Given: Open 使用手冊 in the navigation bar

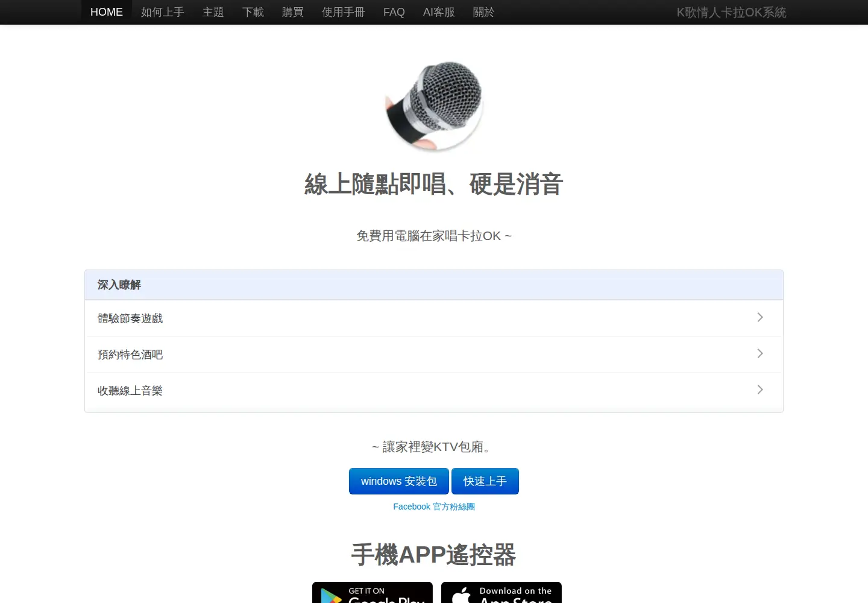Looking at the screenshot, I should point(344,12).
